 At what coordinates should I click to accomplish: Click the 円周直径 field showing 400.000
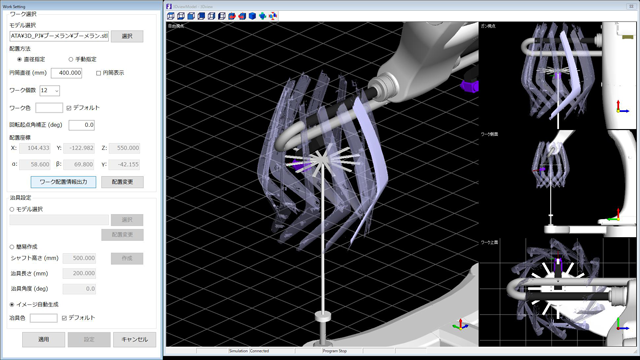67,73
